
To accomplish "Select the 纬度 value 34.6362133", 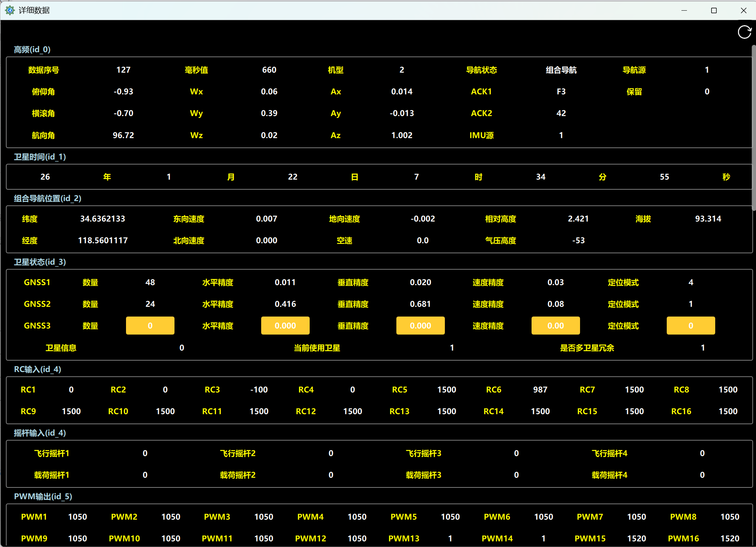I will point(103,219).
